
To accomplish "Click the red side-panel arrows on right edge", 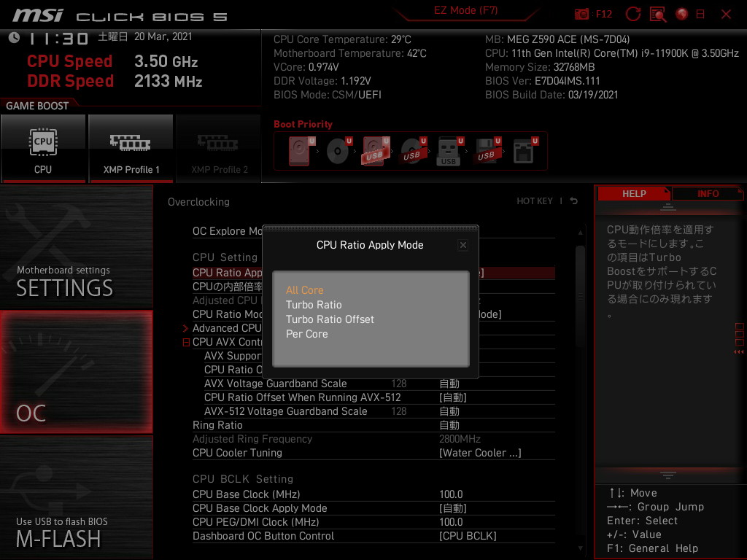I will (x=739, y=352).
